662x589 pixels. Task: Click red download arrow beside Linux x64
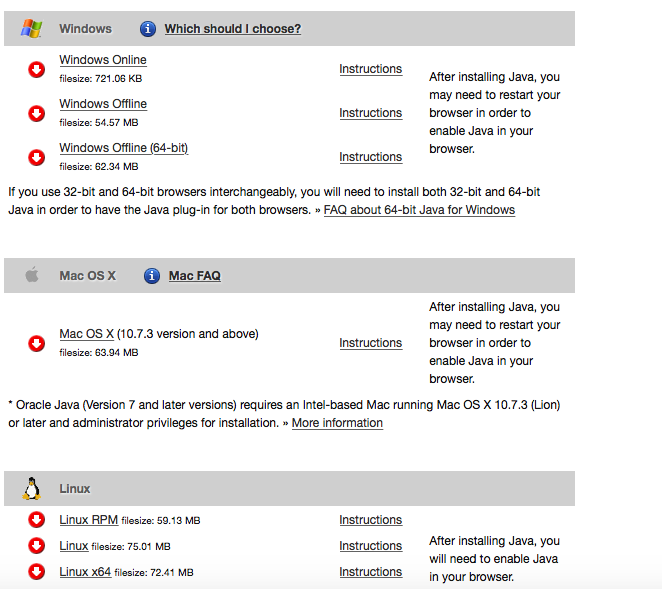[x=37, y=571]
